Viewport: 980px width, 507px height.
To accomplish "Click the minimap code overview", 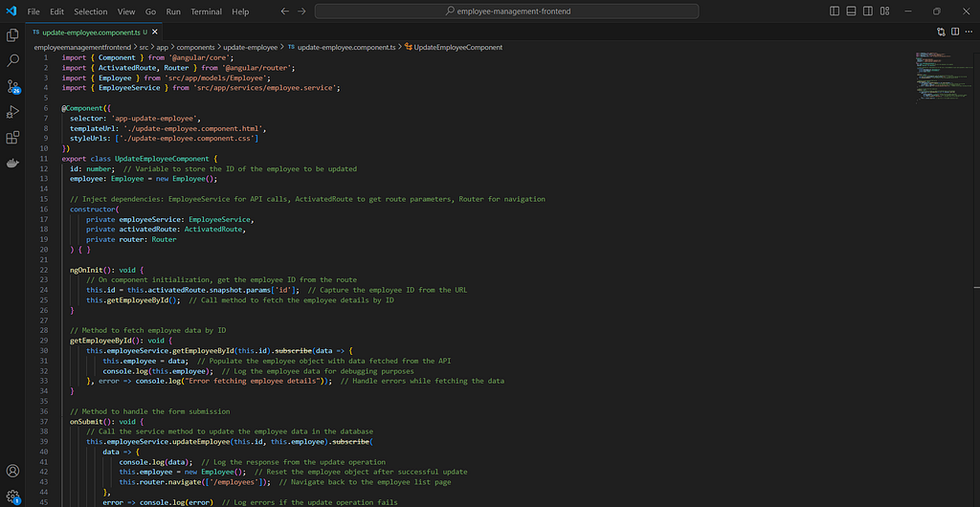I will pyautogui.click(x=944, y=77).
